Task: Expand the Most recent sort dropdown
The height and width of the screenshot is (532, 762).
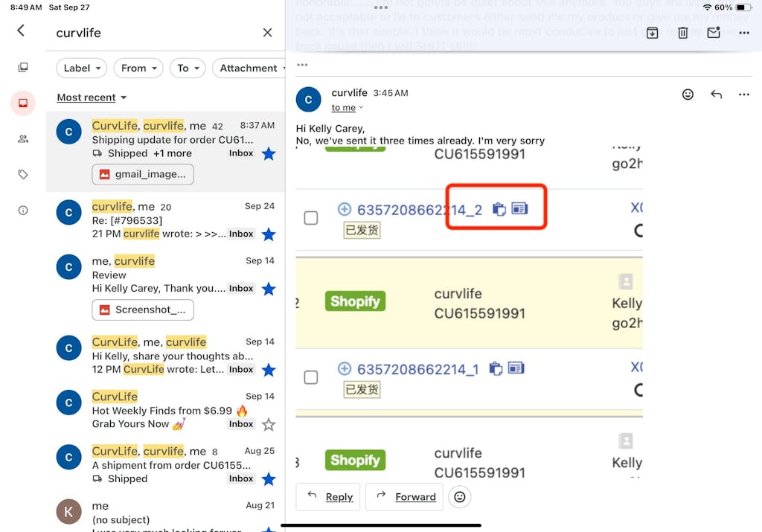Action: [x=92, y=97]
